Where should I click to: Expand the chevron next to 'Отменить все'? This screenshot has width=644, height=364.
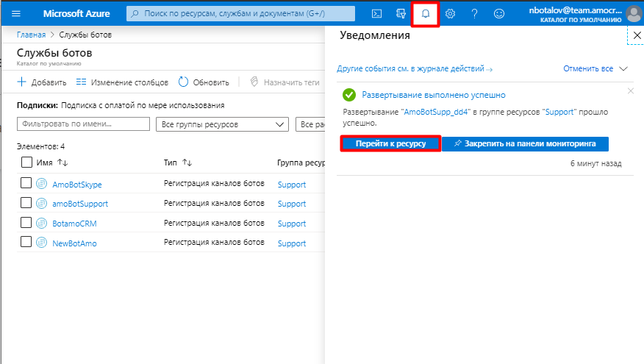623,68
